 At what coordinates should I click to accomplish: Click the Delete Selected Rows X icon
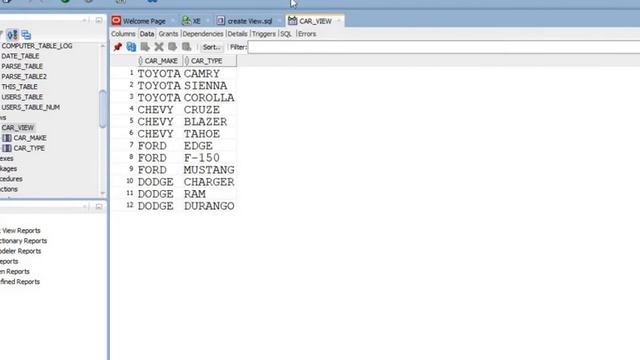[x=159, y=47]
